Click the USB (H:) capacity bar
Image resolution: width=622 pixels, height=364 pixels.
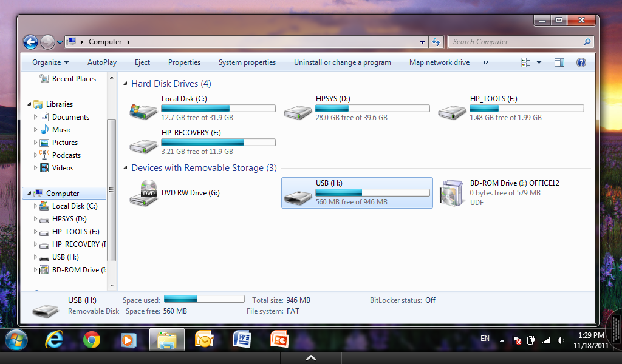click(372, 193)
